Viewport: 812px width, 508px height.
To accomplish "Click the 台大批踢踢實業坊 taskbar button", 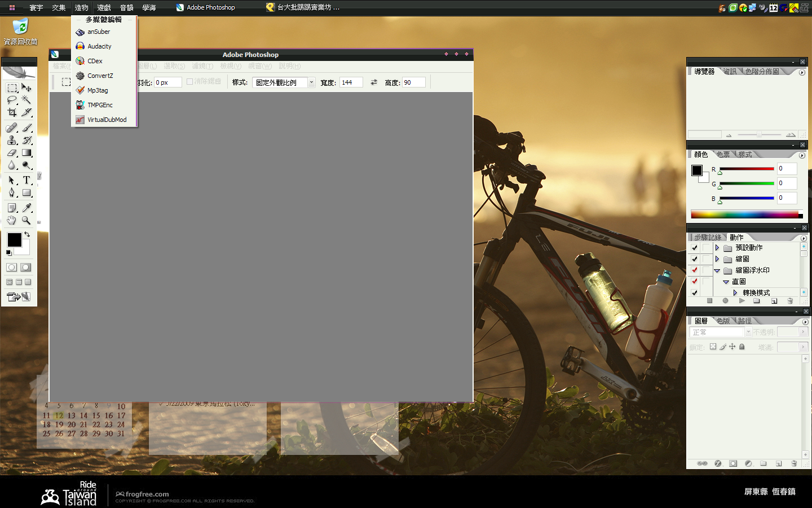I will coord(303,7).
